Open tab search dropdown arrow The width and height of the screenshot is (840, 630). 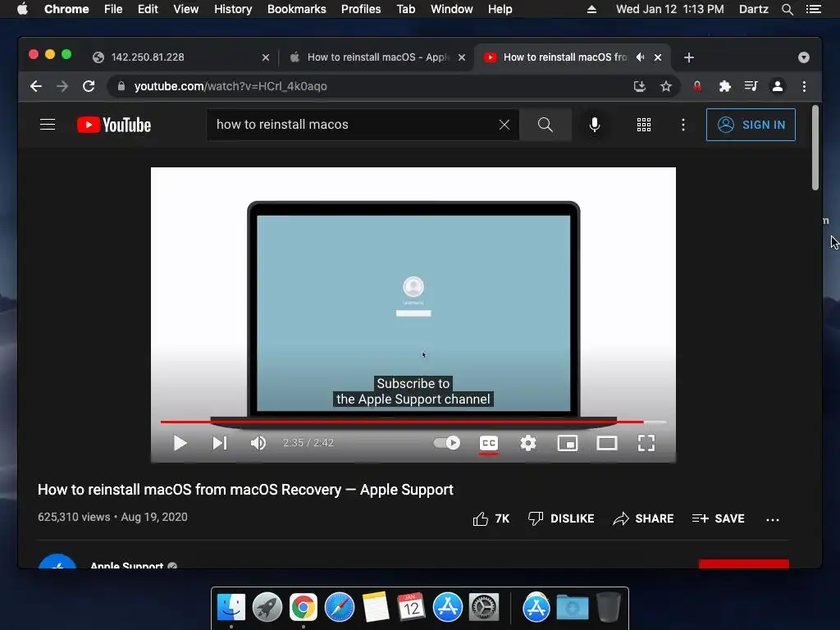(x=804, y=57)
